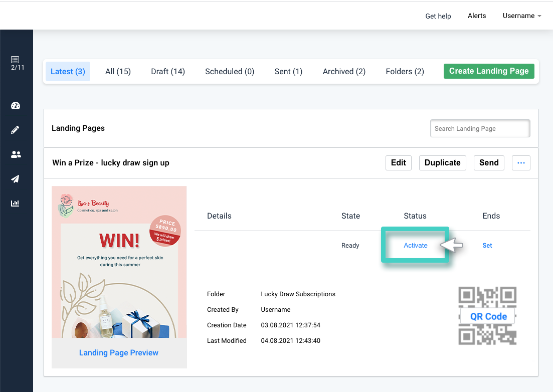Click the Activate status link
The height and width of the screenshot is (392, 553).
pyautogui.click(x=416, y=245)
